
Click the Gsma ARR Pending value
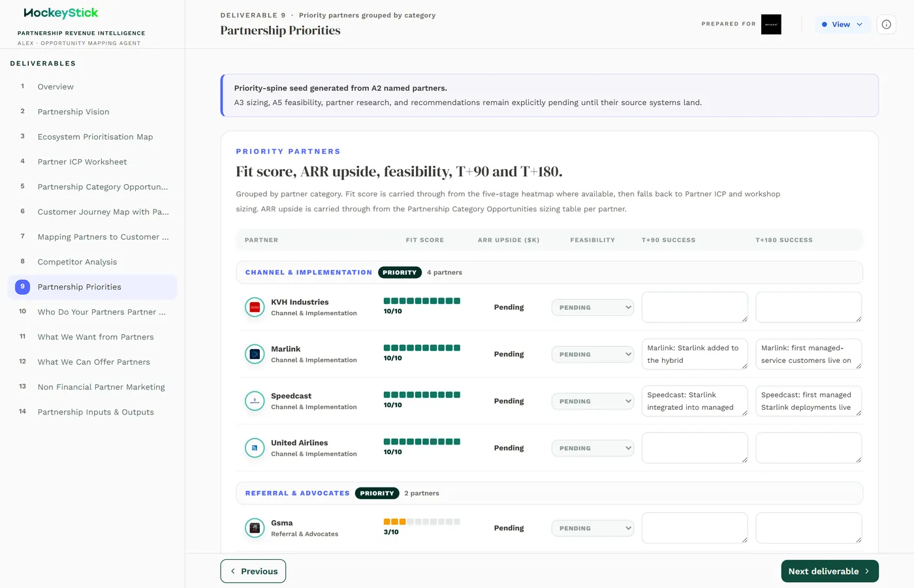509,528
